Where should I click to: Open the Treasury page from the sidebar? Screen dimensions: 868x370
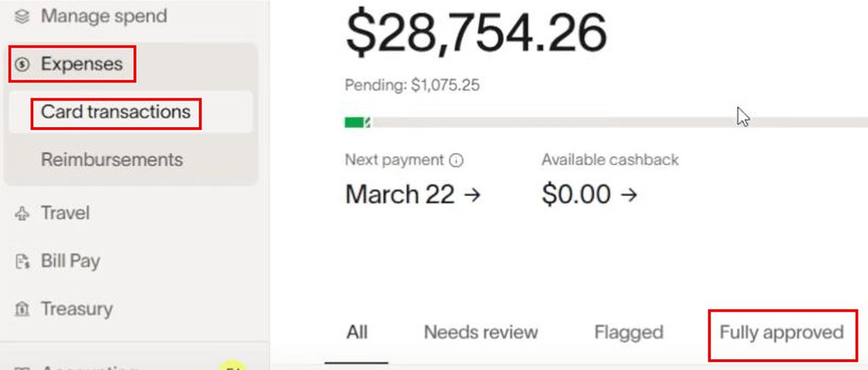[77, 309]
